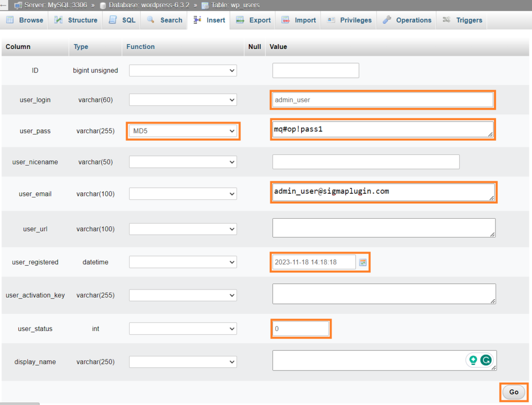Open the Import tab icon
This screenshot has width=532, height=405.
pyautogui.click(x=285, y=20)
